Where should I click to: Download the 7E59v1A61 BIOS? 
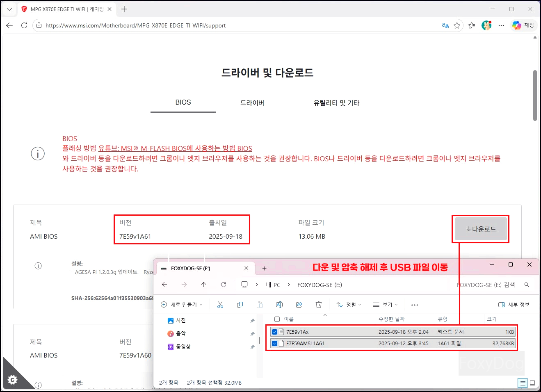481,229
